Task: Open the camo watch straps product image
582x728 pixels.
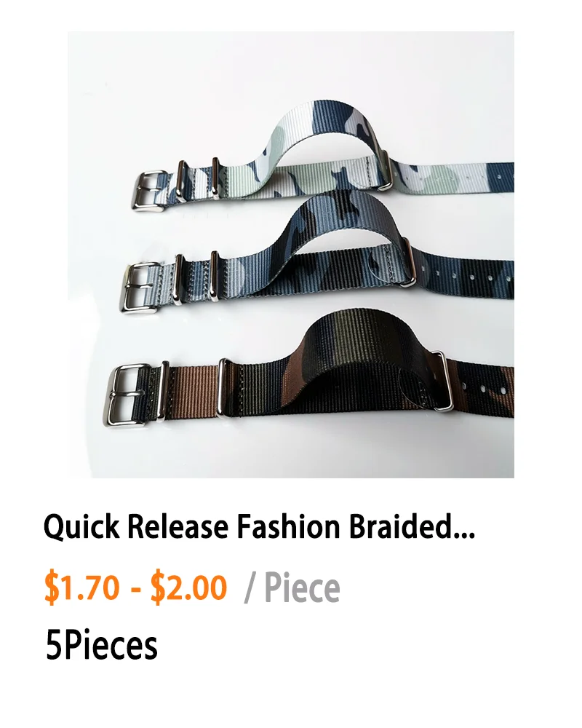Action: coord(291,254)
